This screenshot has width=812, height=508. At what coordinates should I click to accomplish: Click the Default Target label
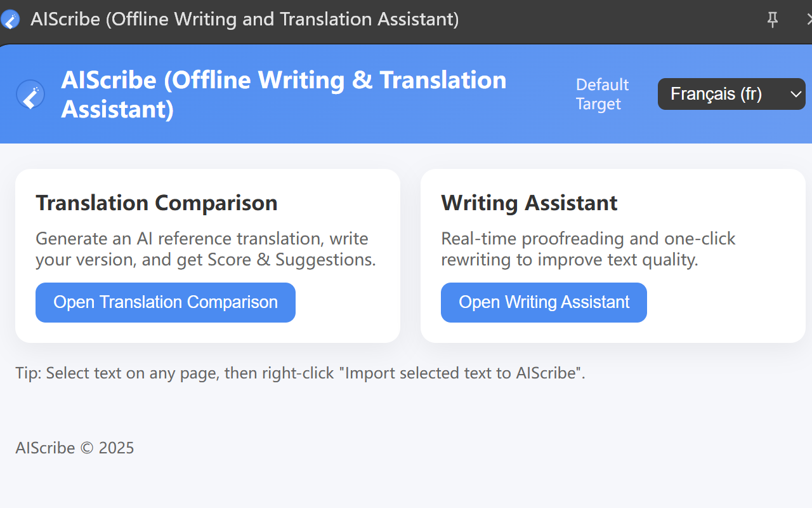pyautogui.click(x=601, y=94)
